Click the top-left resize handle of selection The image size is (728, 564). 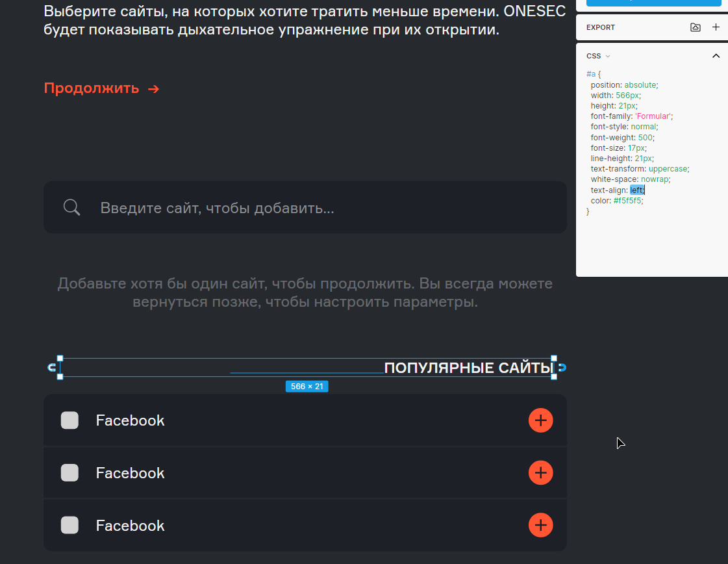tap(60, 359)
